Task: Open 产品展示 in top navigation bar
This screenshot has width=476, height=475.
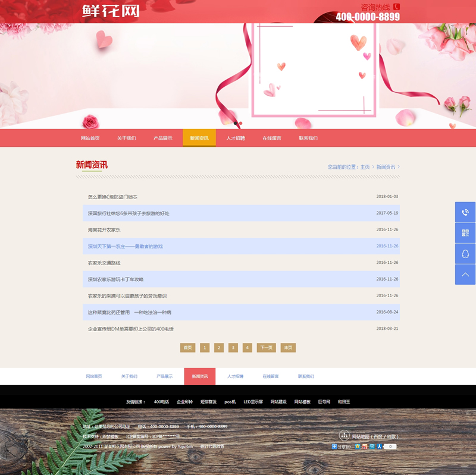Action: tap(162, 138)
